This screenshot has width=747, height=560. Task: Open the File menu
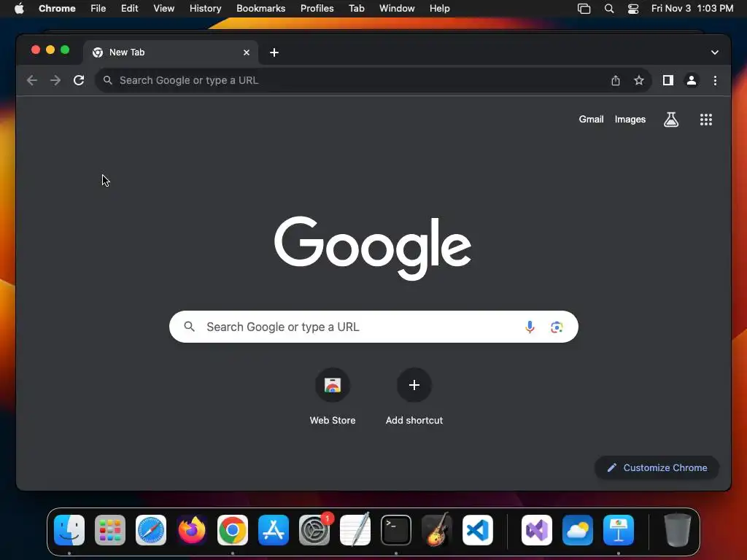98,9
